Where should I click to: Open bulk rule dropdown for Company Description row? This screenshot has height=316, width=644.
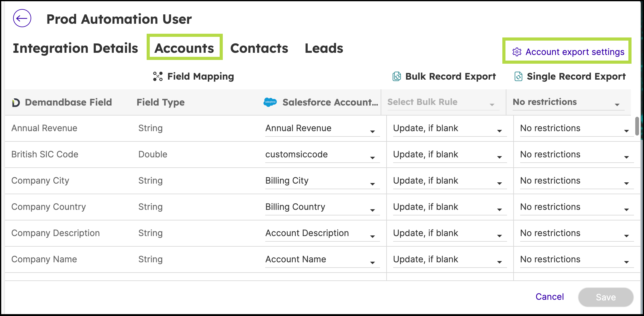[450, 234]
